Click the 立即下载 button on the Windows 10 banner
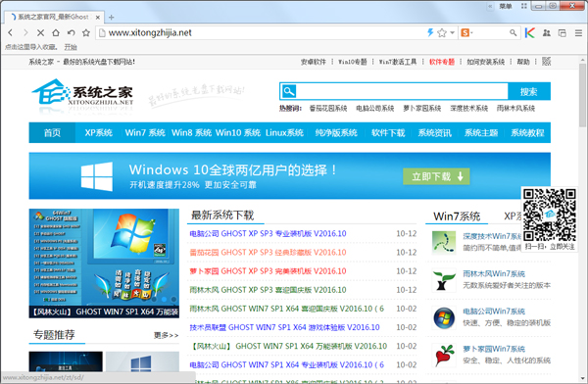This screenshot has height=384, width=588. point(436,176)
